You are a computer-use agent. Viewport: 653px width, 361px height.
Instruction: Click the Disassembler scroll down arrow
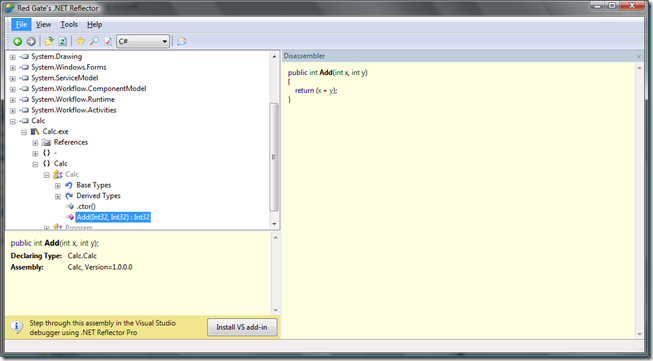[640, 334]
